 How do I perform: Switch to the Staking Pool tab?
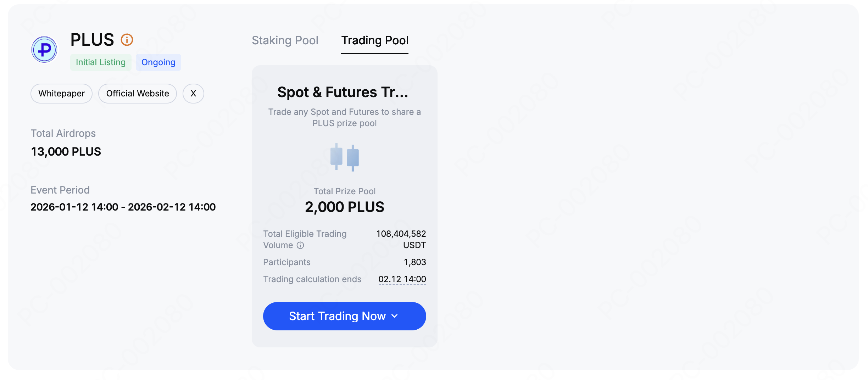pos(285,40)
